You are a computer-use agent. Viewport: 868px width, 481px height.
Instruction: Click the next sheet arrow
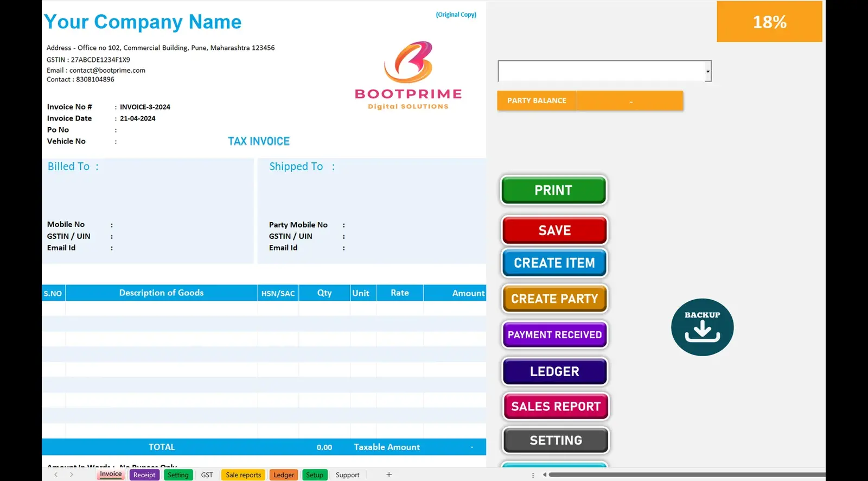point(71,474)
